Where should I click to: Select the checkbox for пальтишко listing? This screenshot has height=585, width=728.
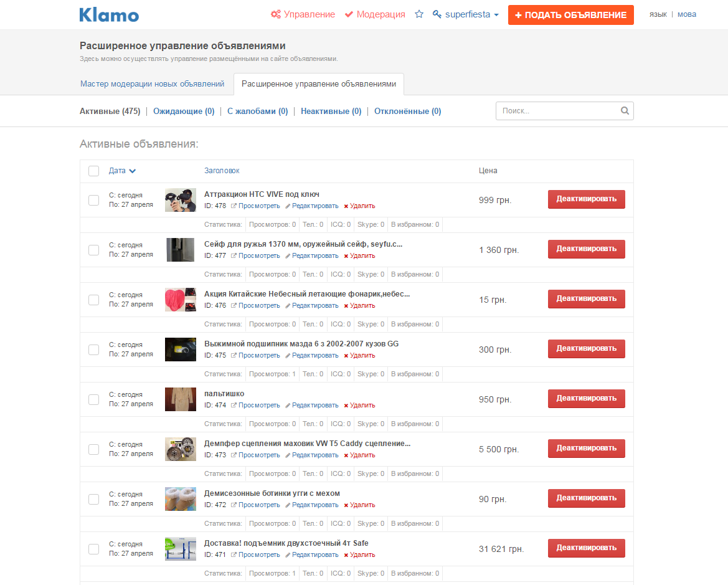[x=94, y=399]
